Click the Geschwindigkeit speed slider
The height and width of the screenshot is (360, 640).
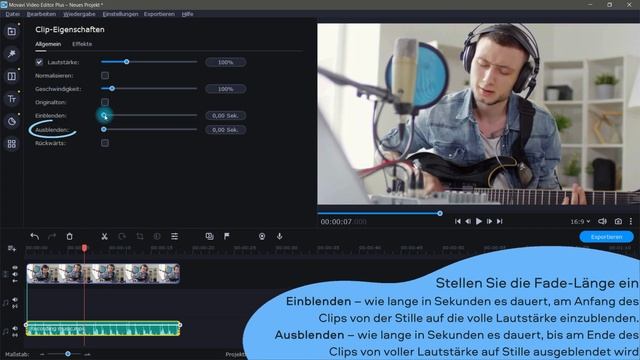click(x=149, y=89)
